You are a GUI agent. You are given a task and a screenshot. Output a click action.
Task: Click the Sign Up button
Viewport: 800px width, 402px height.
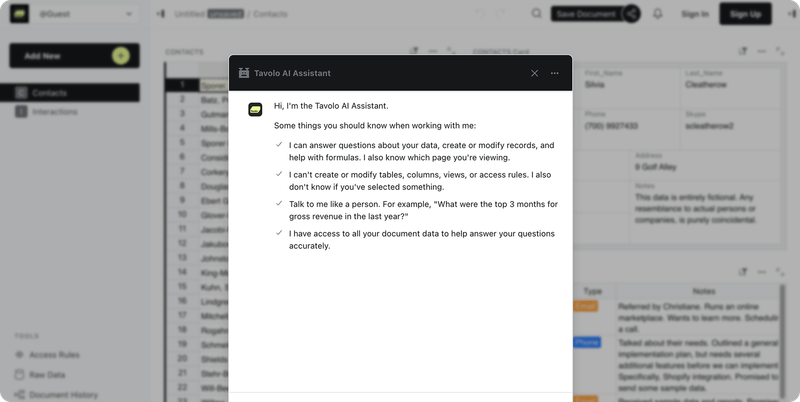click(x=746, y=14)
